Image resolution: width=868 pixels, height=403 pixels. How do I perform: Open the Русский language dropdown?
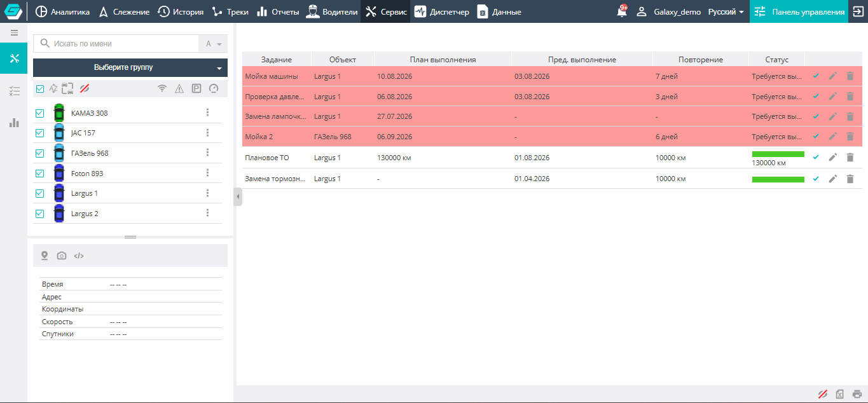[726, 11]
